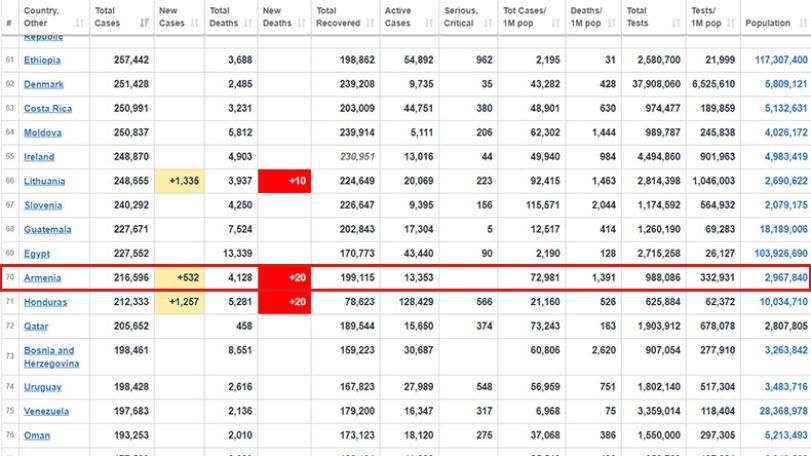This screenshot has width=811, height=456.
Task: Select Qatar population 2,807,805 value
Action: point(786,327)
